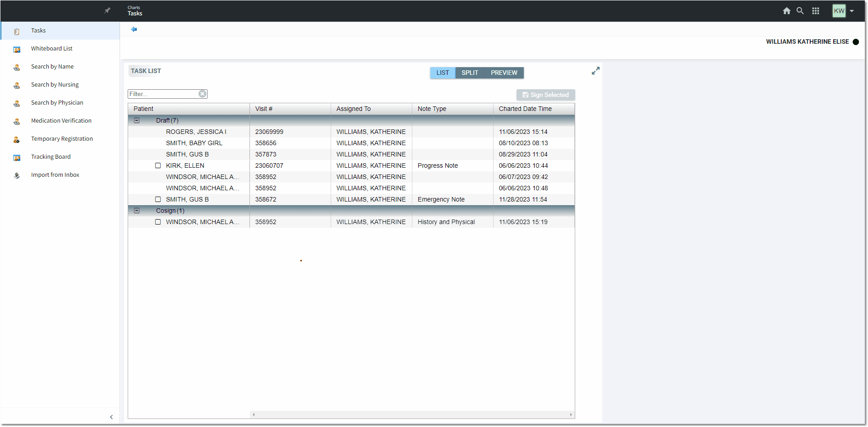This screenshot has height=427, width=868.
Task: Click the Import from Inbox icon
Action: tap(17, 175)
